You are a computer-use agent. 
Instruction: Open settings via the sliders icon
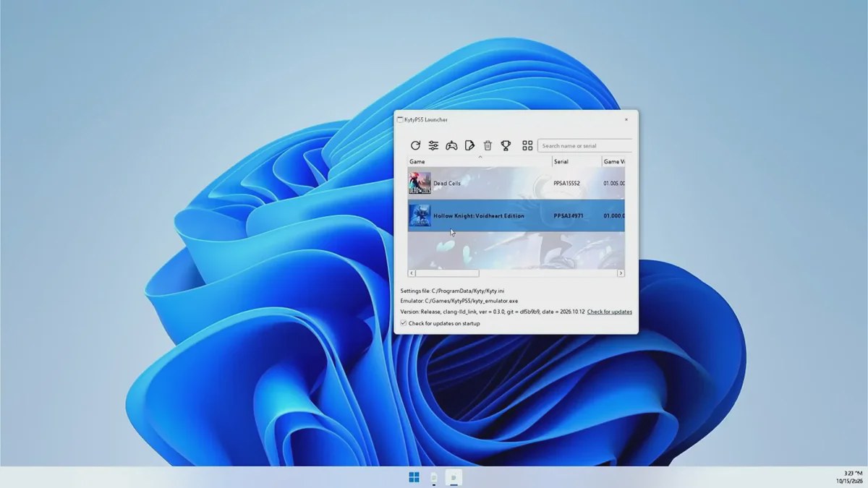pyautogui.click(x=433, y=145)
